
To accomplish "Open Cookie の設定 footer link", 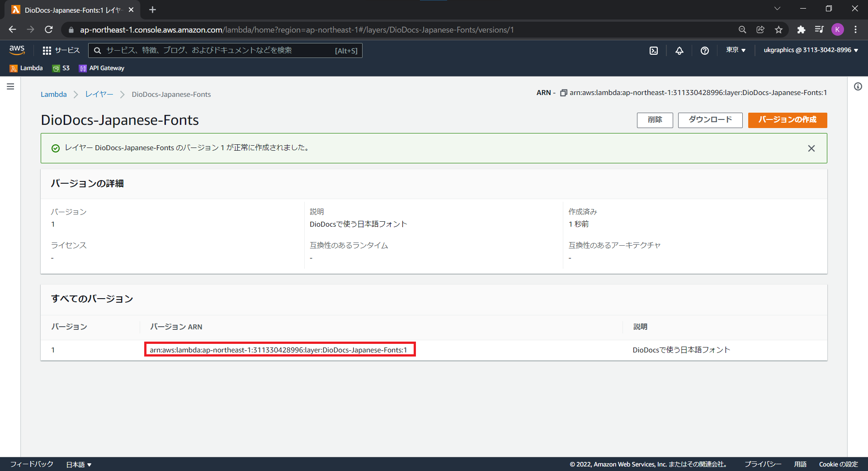I will pos(838,464).
